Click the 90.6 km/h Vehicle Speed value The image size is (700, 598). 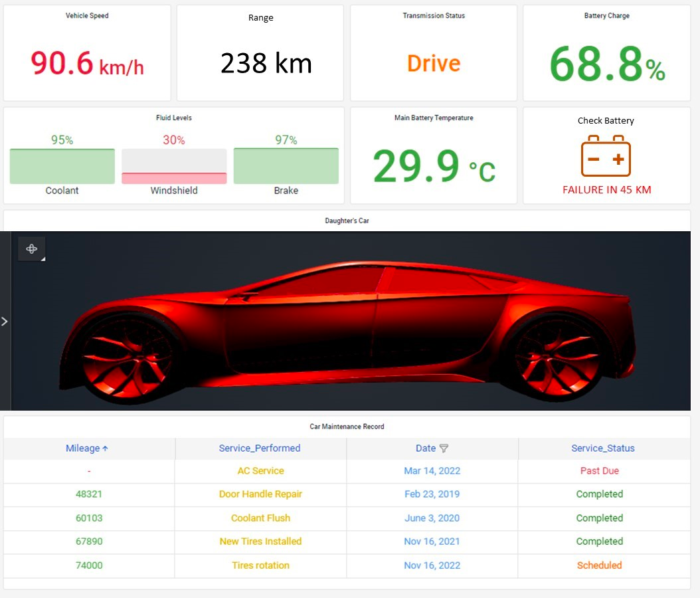[87, 63]
